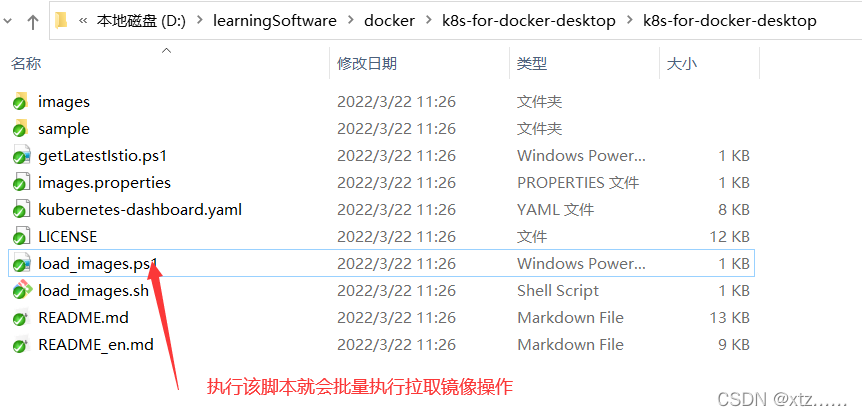Select the getLatestIstio.ps1 PowerShell file icon
The width and height of the screenshot is (862, 416).
point(21,156)
